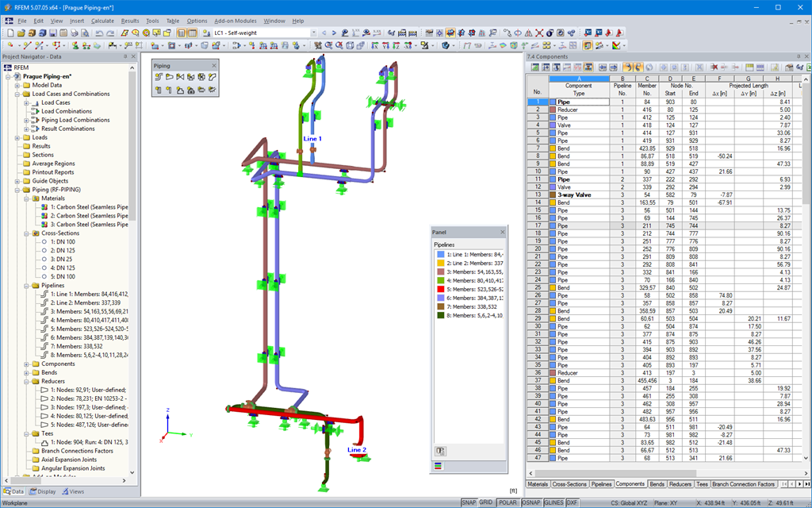Collapse the Pipelines folder in the Project Navigator

26,286
